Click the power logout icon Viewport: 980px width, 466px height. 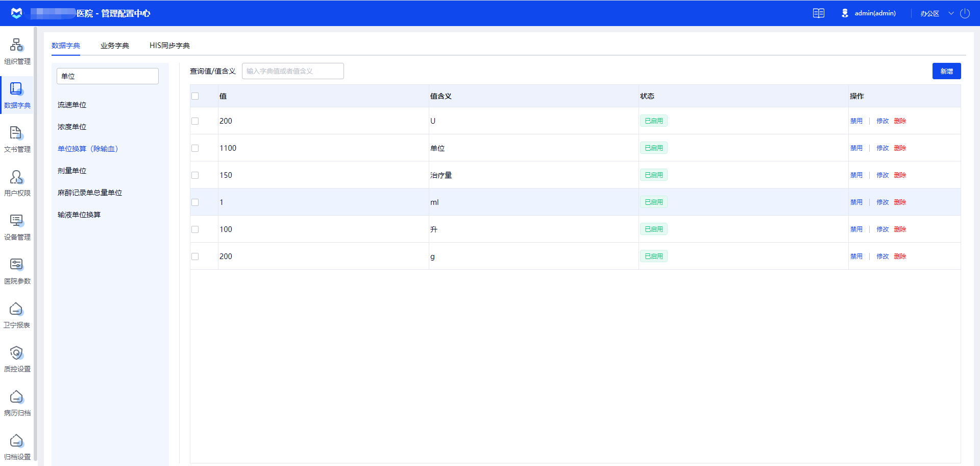pos(965,13)
